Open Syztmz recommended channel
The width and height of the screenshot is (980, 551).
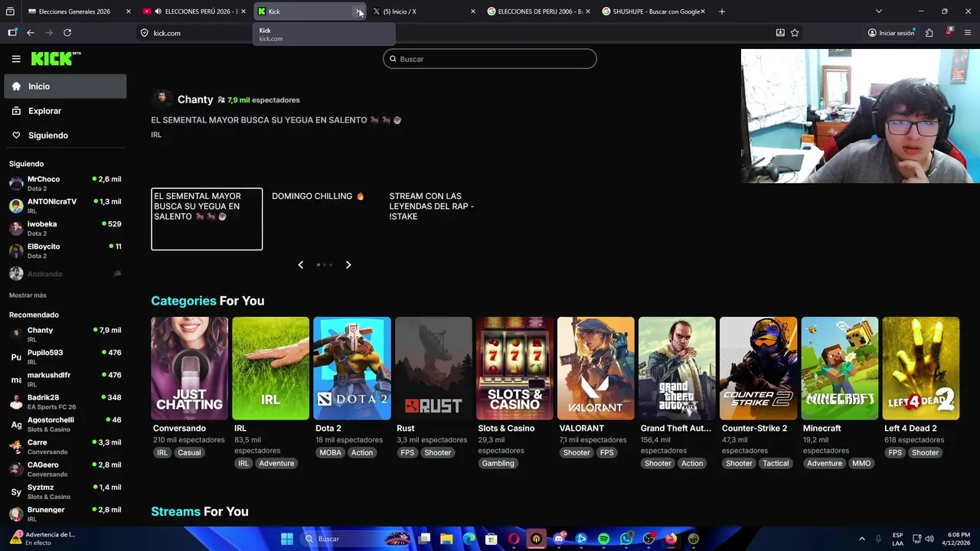click(x=65, y=491)
